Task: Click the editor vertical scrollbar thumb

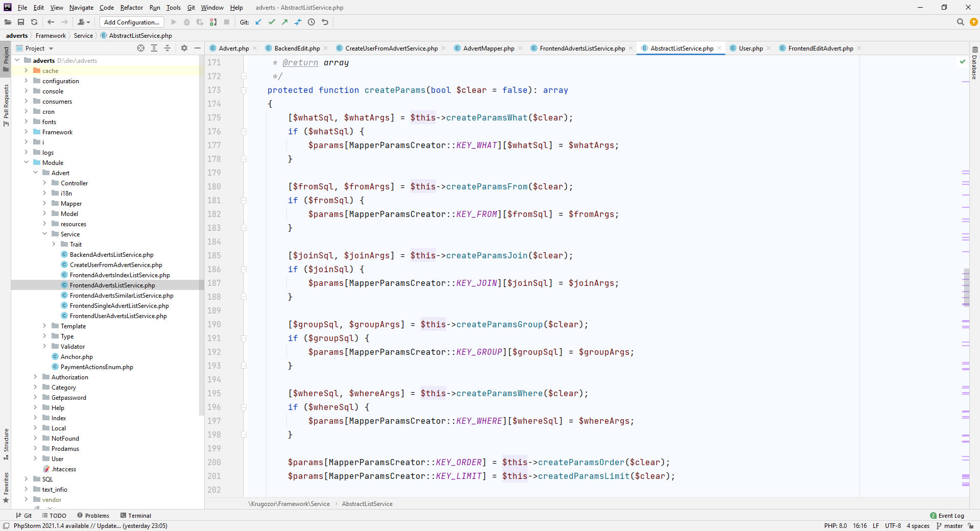Action: pyautogui.click(x=966, y=287)
